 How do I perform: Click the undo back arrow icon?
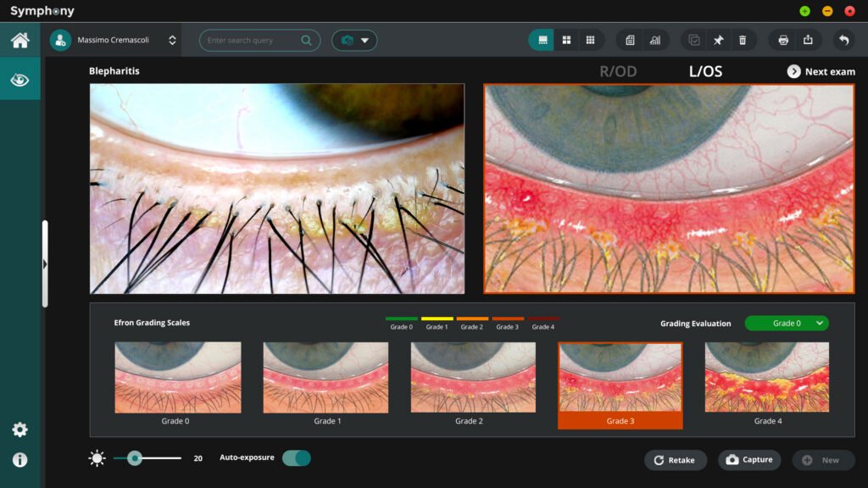point(843,40)
